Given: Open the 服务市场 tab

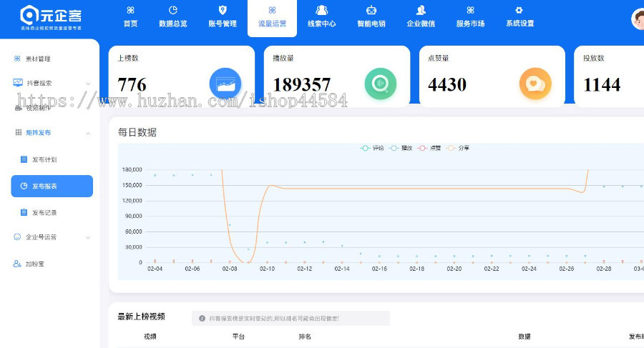Looking at the screenshot, I should [x=470, y=17].
